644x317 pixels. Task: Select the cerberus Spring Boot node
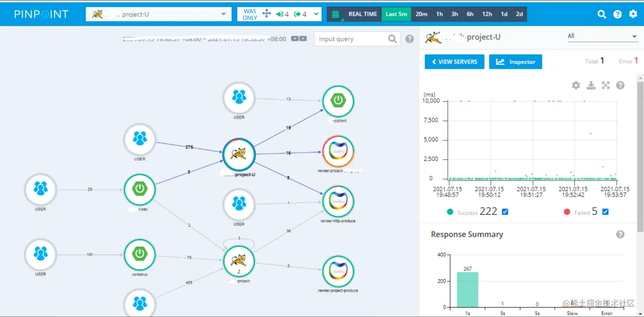pyautogui.click(x=140, y=255)
